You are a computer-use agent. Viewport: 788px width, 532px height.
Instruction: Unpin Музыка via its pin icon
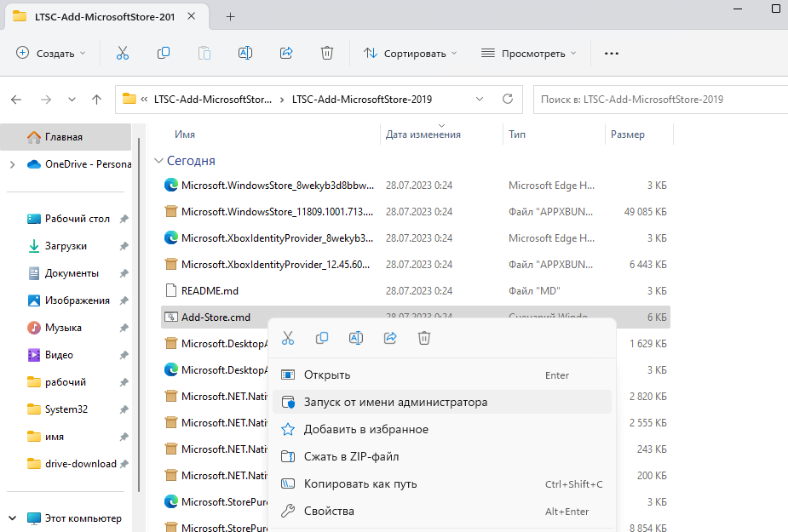[x=124, y=328]
